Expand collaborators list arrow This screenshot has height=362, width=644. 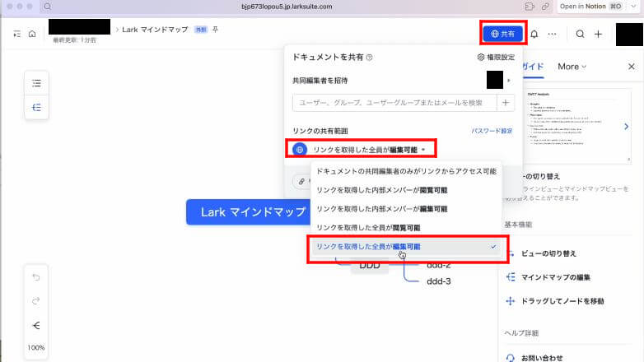pos(509,81)
